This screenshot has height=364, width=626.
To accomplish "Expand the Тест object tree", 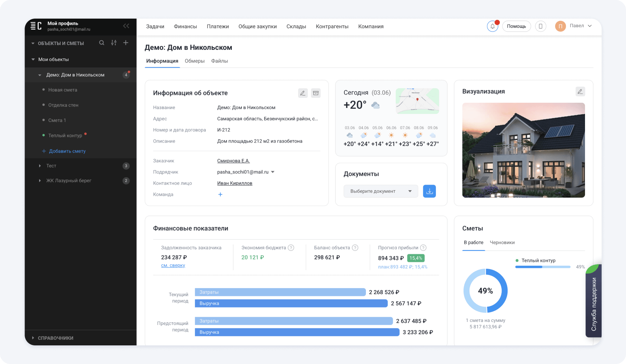I will pos(40,166).
